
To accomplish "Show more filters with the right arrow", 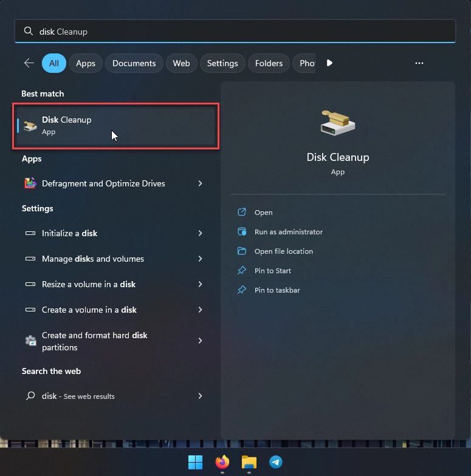I will [329, 63].
